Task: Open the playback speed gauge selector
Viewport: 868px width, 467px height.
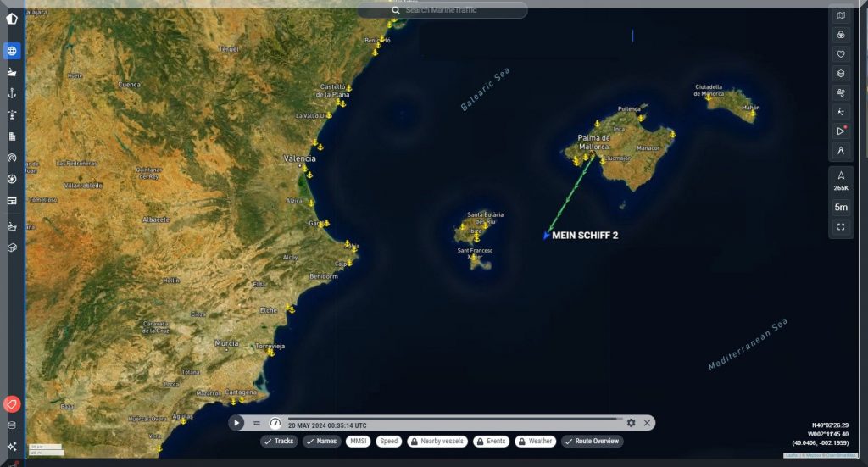Action: 275,423
